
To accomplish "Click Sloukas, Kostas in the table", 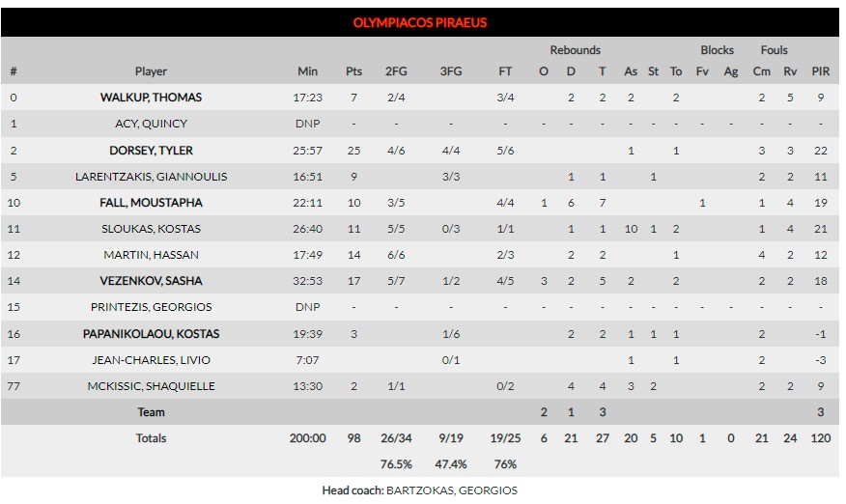I will pos(151,229).
